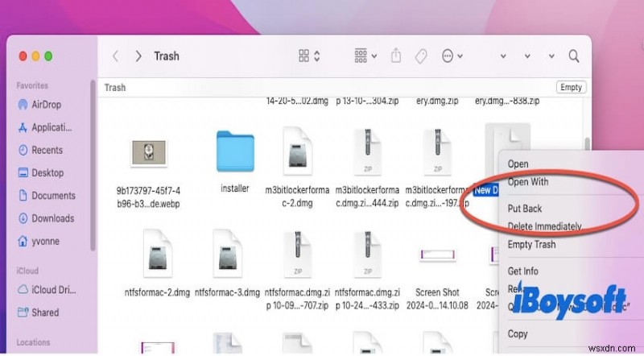This screenshot has width=644, height=356.
Task: Click the Empty button in Trash bar
Action: [x=571, y=87]
